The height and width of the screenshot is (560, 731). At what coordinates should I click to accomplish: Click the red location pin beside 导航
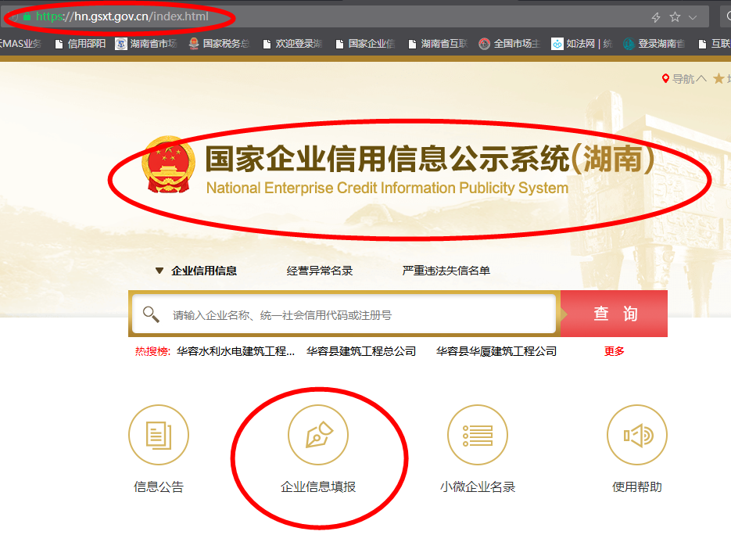(x=665, y=78)
